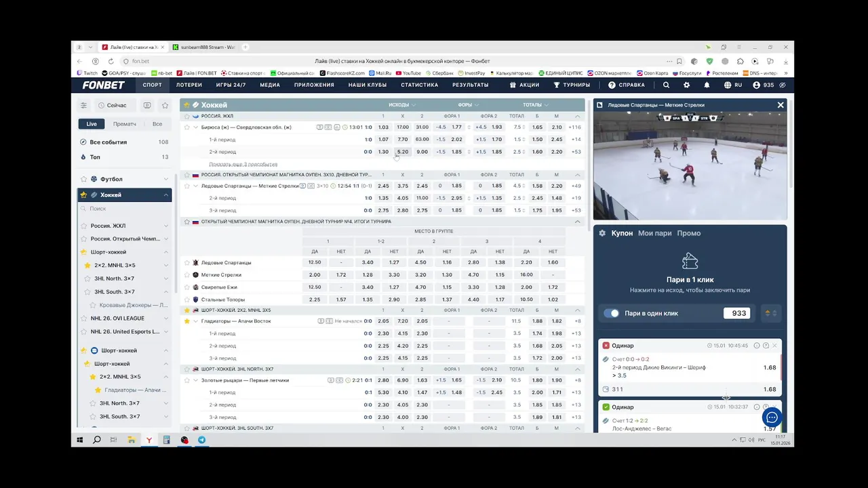
Task: Click info icon on the first Одинар bet
Action: [x=757, y=346]
